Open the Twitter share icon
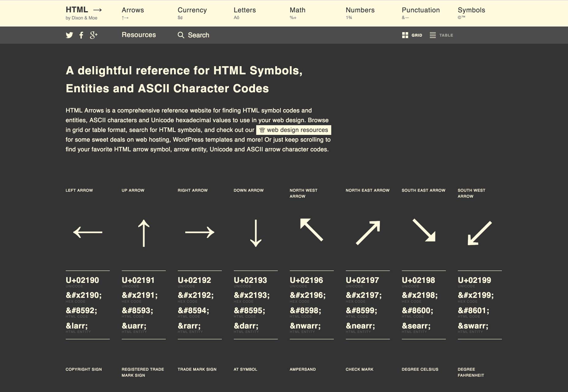Screen dimensions: 568x392 click(x=69, y=35)
